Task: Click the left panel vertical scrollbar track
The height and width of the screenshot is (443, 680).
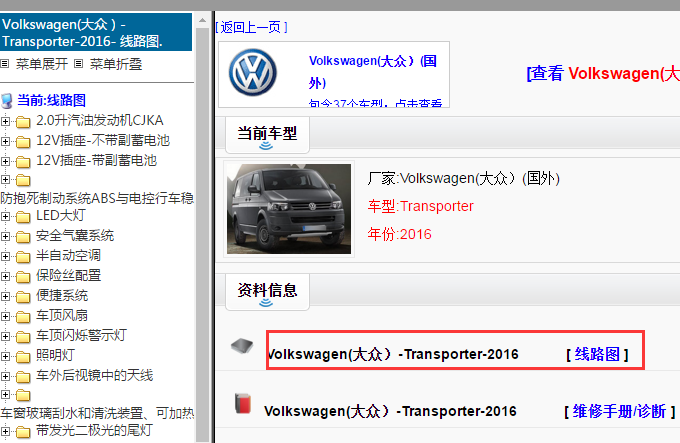Action: (x=202, y=234)
